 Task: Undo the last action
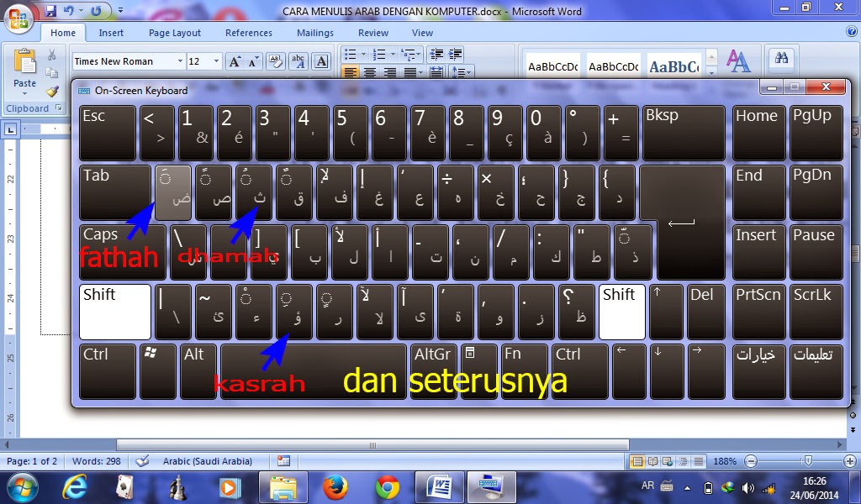pyautogui.click(x=69, y=10)
